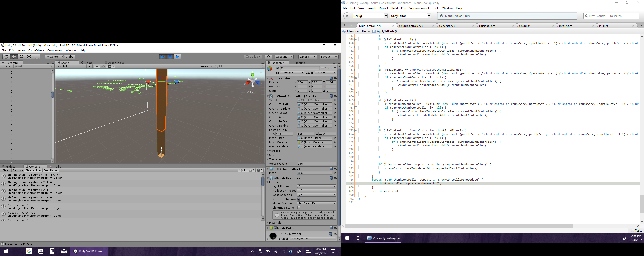This screenshot has height=256, width=644.
Task: Open the Cast Shadows dropdown
Action: click(x=316, y=195)
